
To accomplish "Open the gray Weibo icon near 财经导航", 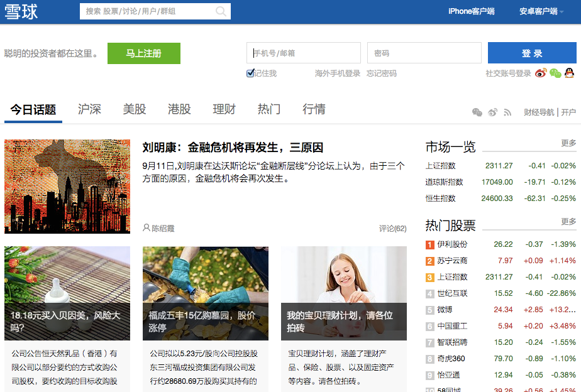I will coord(492,112).
